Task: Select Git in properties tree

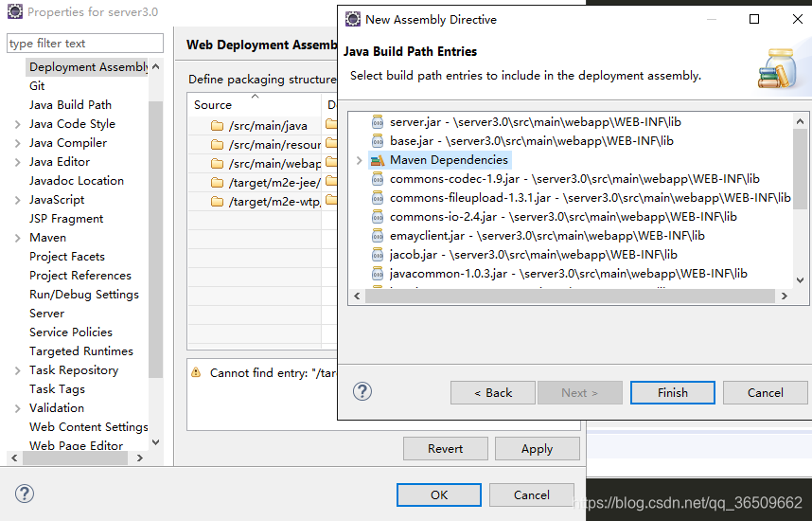Action: [37, 86]
